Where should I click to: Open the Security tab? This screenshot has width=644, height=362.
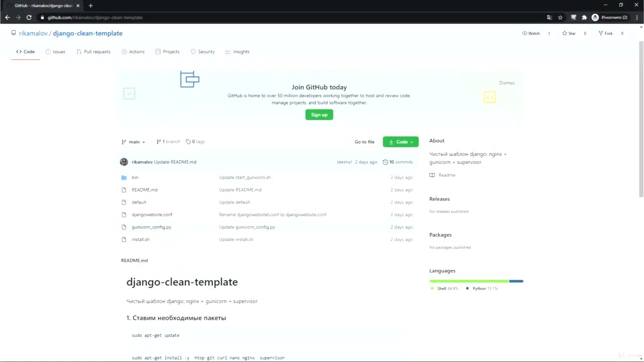tap(202, 52)
